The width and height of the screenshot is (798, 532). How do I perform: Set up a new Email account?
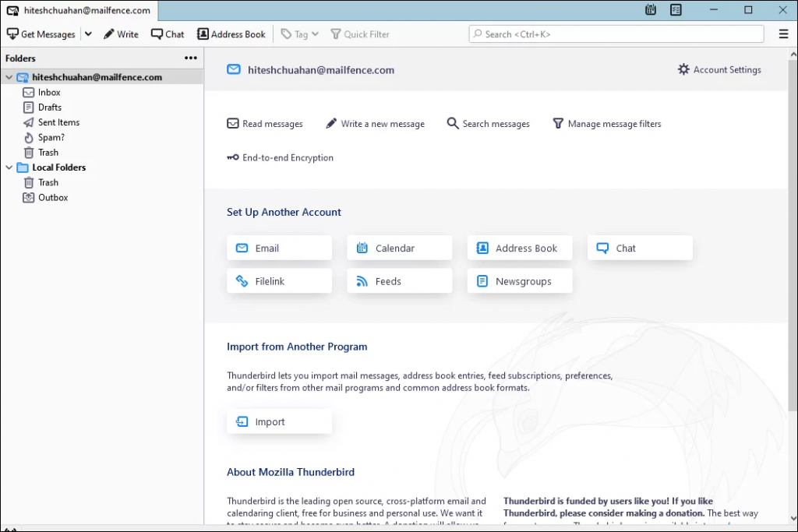tap(280, 248)
